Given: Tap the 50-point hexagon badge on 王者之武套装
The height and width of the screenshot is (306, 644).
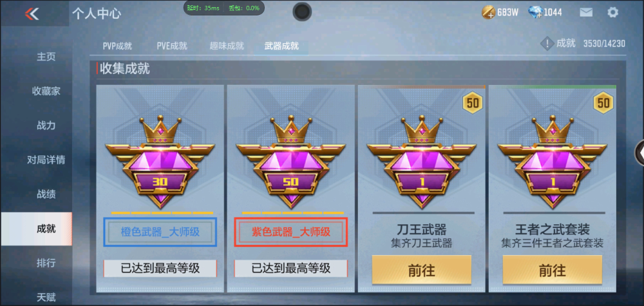Looking at the screenshot, I should 603,102.
